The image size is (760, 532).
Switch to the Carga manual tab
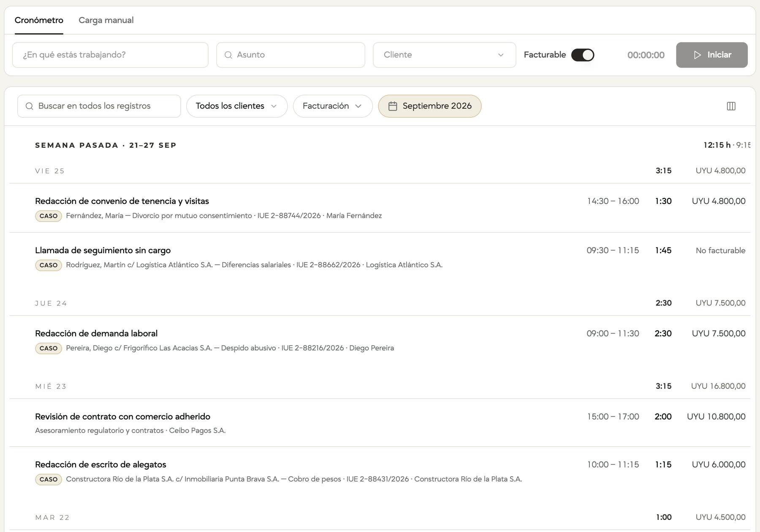point(106,20)
